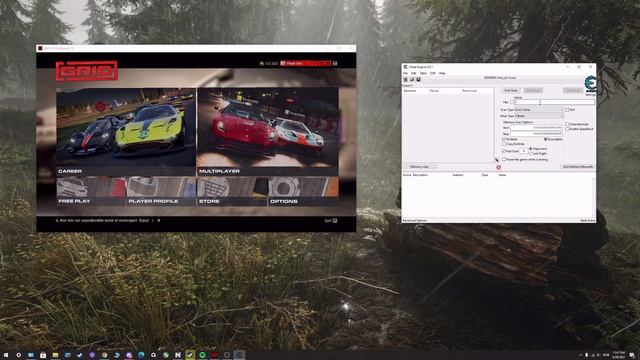Click the icon right of the player banner in GRID
The height and width of the screenshot is (360, 640).
pos(335,63)
